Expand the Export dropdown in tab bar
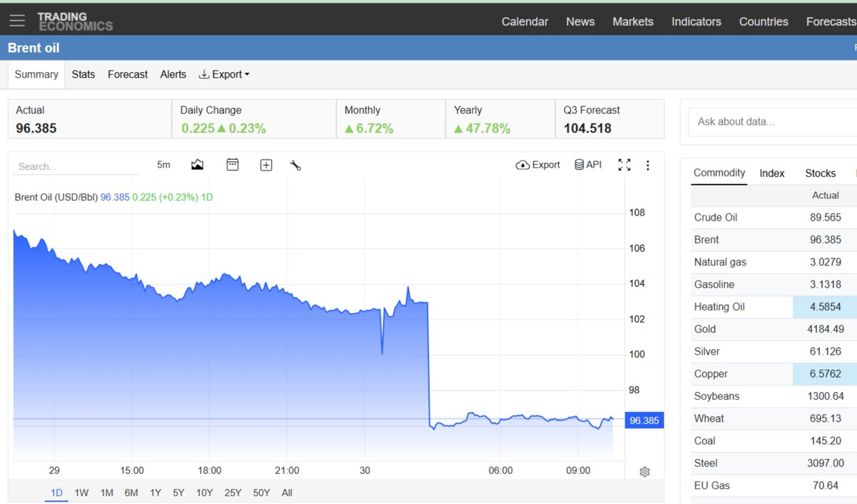 coord(224,74)
